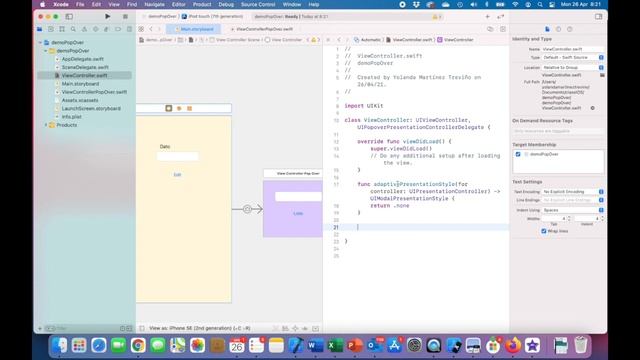Click the Update Frames canvas button

(x=276, y=329)
